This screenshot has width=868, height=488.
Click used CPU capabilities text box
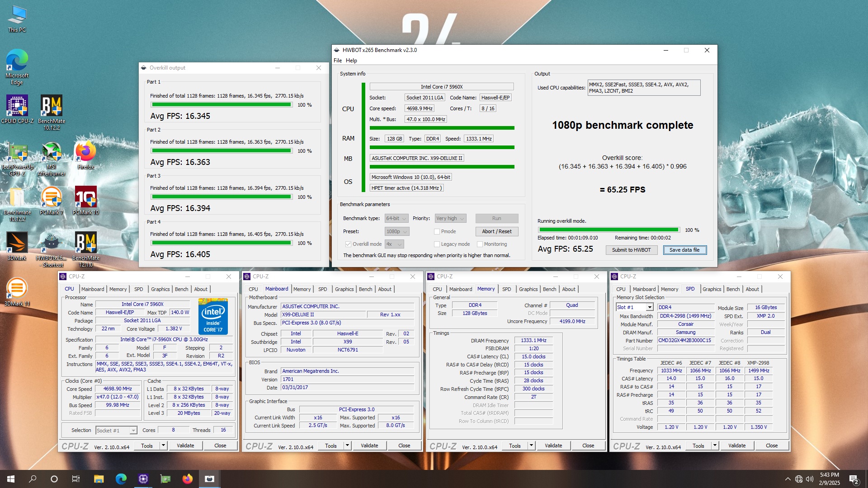643,88
